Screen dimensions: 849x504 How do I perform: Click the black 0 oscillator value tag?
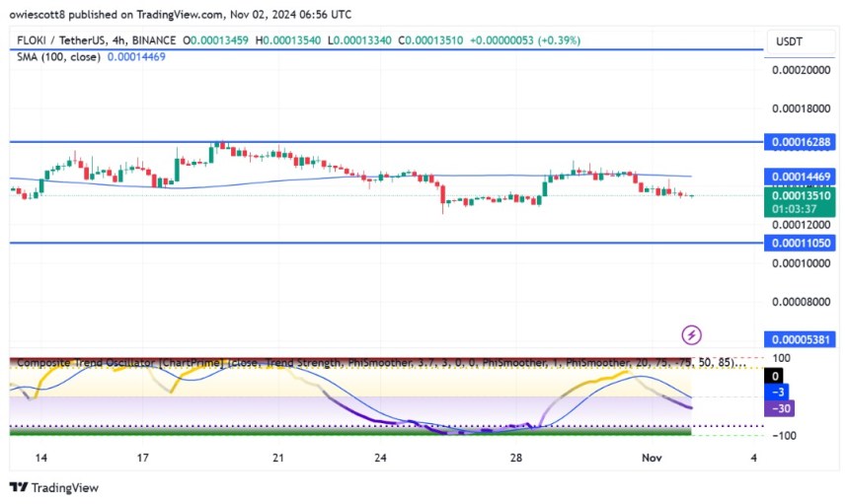[778, 376]
